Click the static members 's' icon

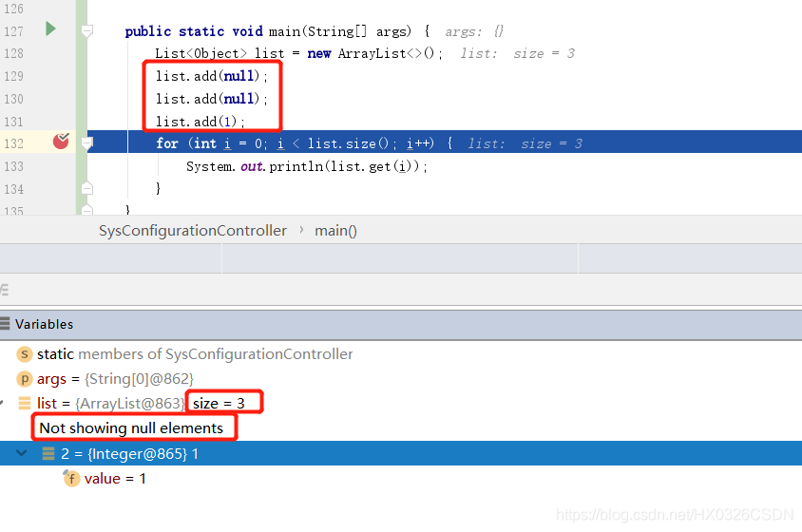[26, 354]
